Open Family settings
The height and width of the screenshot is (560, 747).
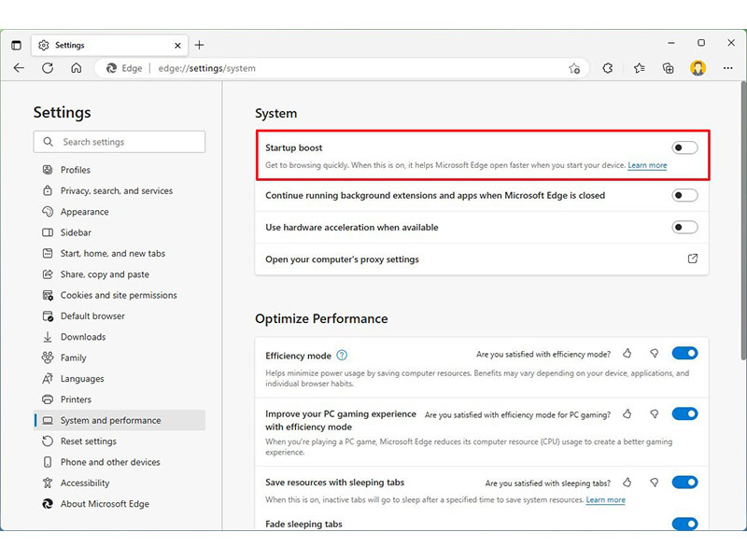[x=120, y=358]
